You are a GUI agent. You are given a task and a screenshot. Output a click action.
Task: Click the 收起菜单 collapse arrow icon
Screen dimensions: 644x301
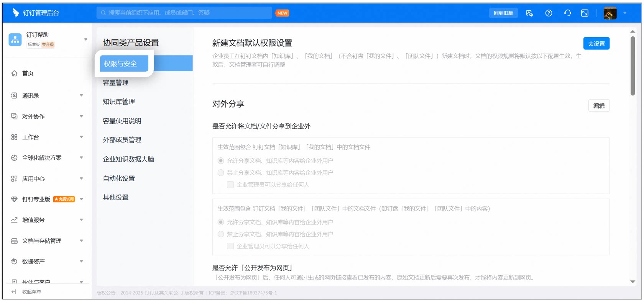click(14, 292)
